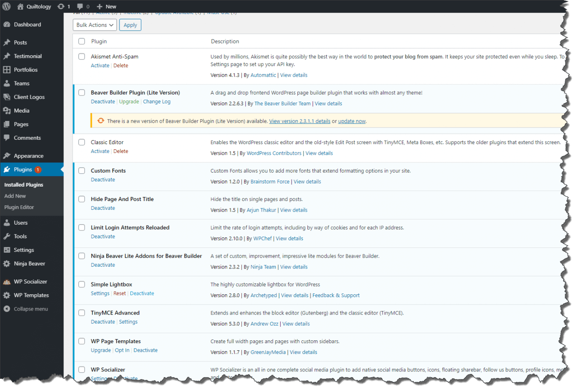Click the plus New icon in admin bar

click(99, 7)
